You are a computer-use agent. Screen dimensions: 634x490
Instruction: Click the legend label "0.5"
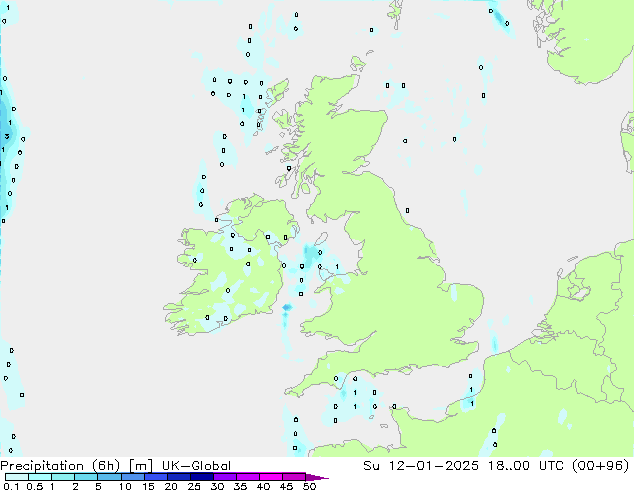(x=35, y=486)
